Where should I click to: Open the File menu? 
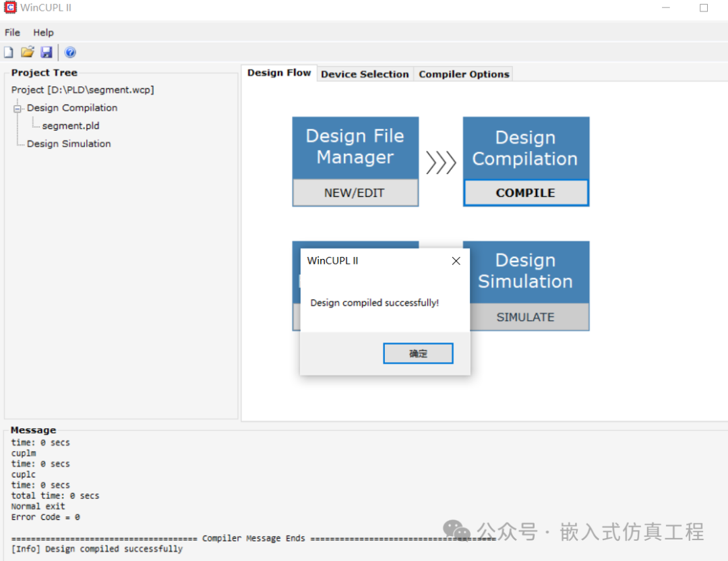pos(13,32)
